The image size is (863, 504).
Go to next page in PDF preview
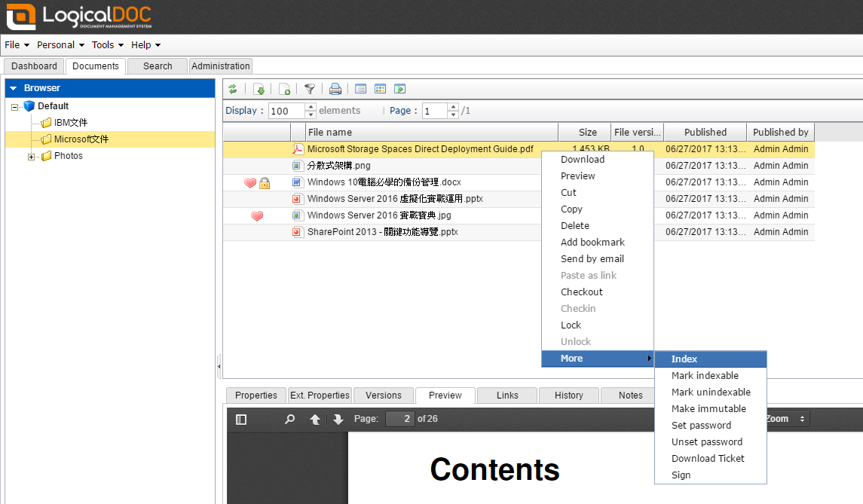(338, 420)
